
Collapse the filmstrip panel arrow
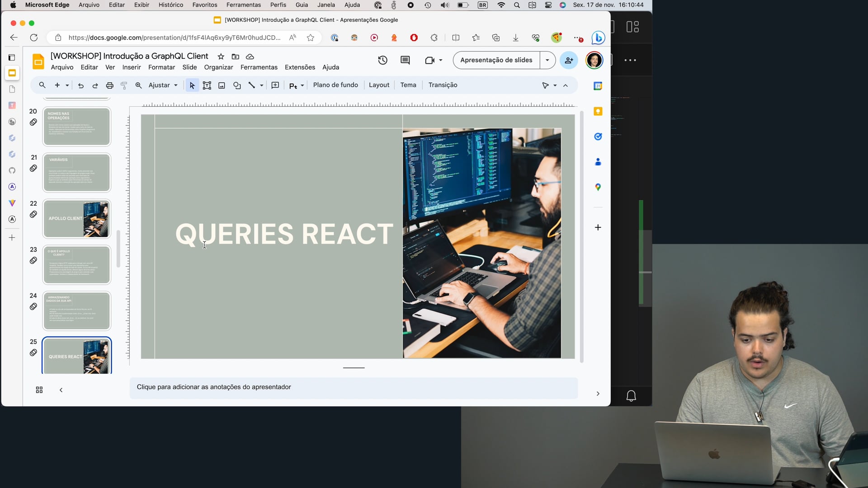click(61, 390)
